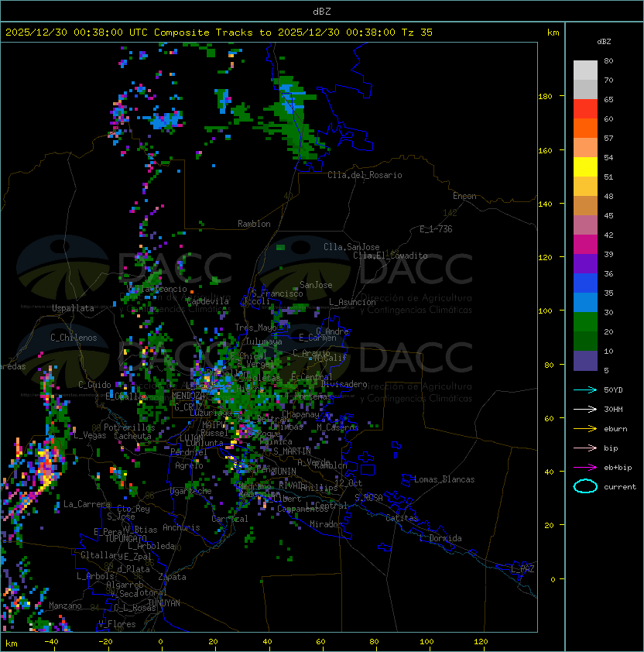Click the 'E_1-736' map label
This screenshot has height=652, width=644.
(x=436, y=228)
